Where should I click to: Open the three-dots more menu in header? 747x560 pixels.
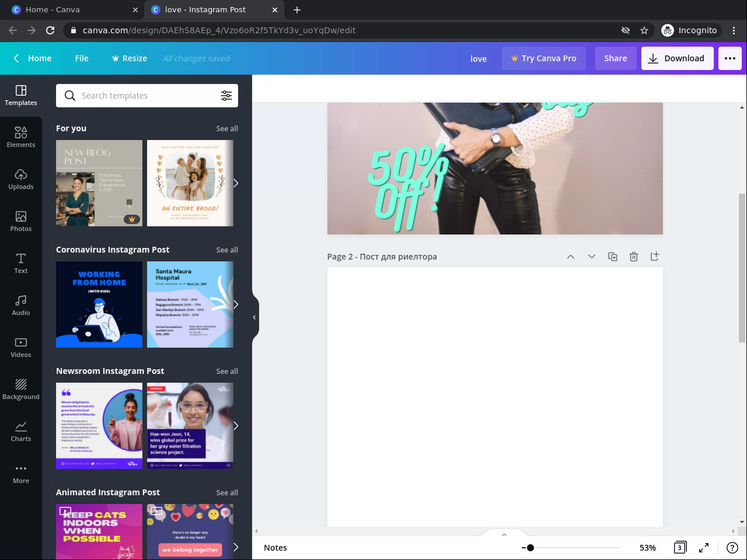730,58
